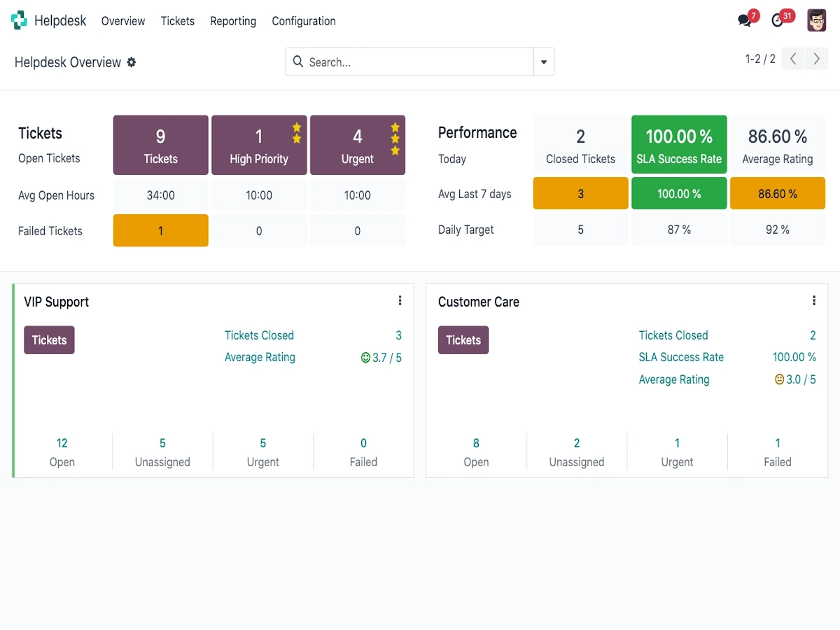
Task: Open VIP Support kebab menu
Action: 400,301
